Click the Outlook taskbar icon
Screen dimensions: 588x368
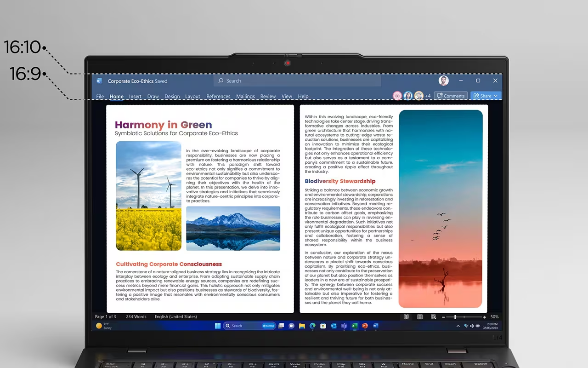point(334,326)
